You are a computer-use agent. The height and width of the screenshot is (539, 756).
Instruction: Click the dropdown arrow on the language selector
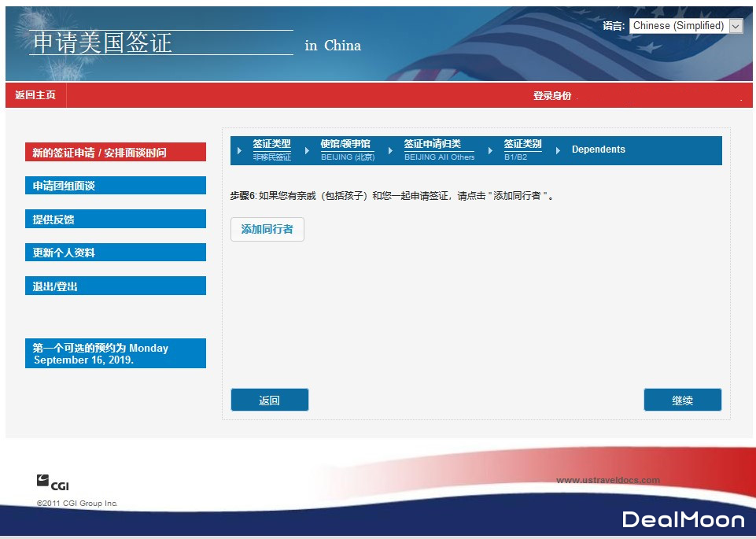736,25
